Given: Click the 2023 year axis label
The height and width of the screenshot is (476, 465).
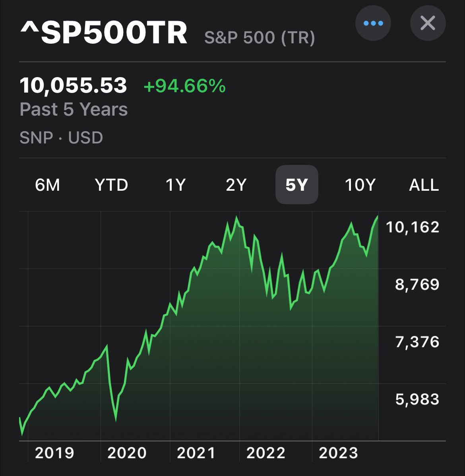Looking at the screenshot, I should [x=338, y=453].
